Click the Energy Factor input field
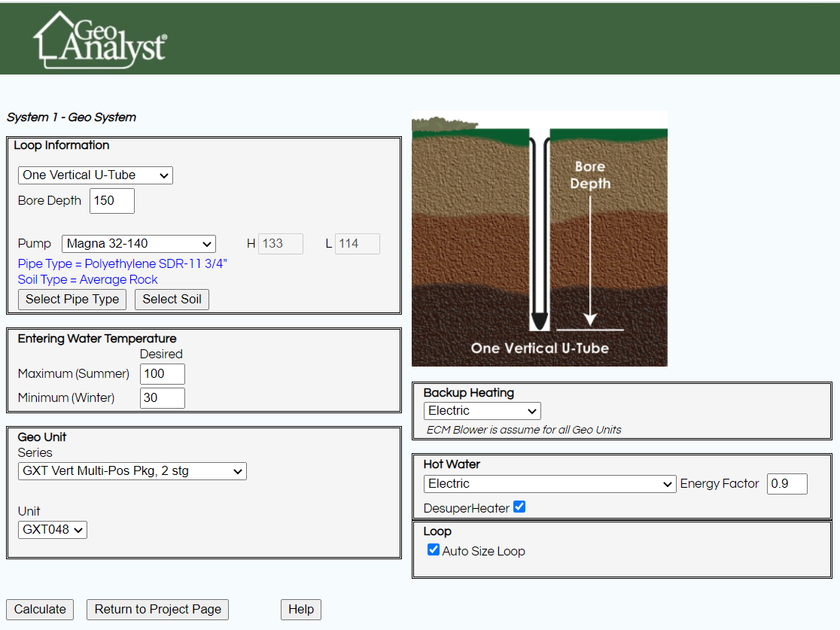This screenshot has width=840, height=630. click(x=787, y=484)
